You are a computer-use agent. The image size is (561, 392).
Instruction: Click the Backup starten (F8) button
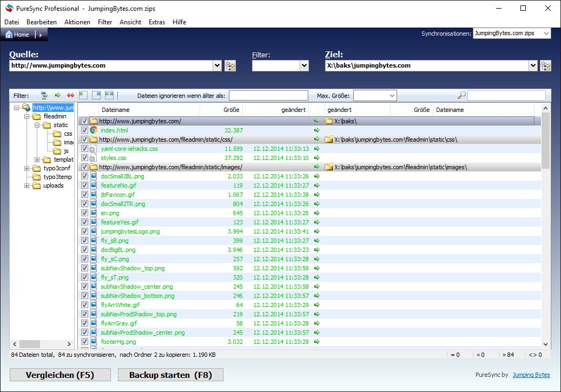tap(170, 375)
